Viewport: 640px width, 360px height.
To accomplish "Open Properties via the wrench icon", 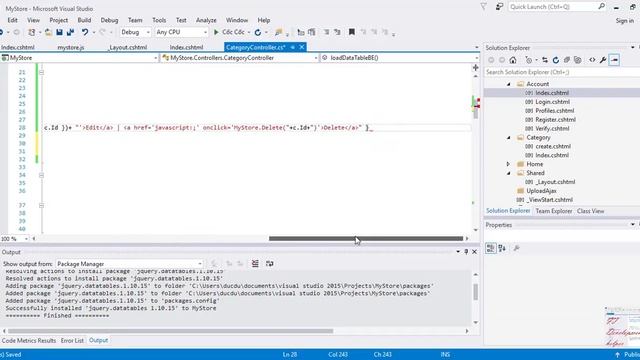I will pyautogui.click(x=603, y=60).
